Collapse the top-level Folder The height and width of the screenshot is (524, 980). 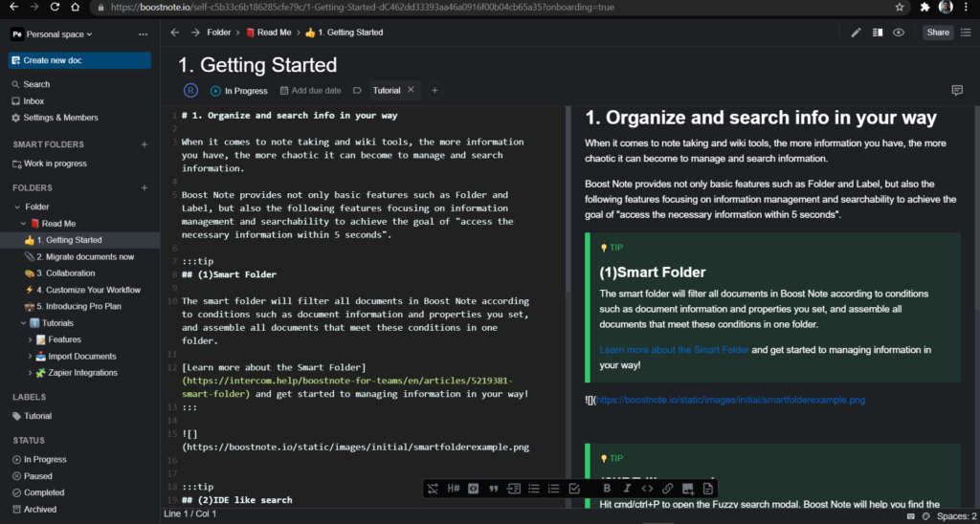click(17, 207)
